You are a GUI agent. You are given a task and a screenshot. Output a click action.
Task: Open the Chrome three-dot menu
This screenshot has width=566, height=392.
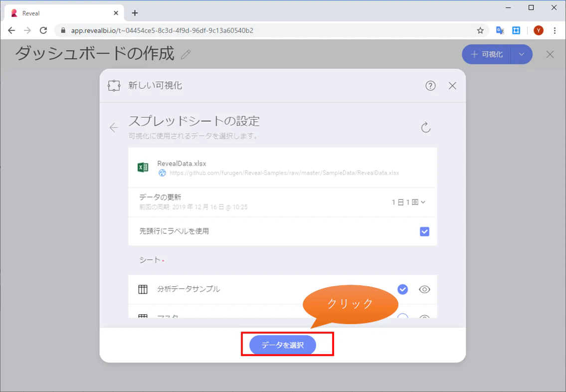[x=555, y=30]
